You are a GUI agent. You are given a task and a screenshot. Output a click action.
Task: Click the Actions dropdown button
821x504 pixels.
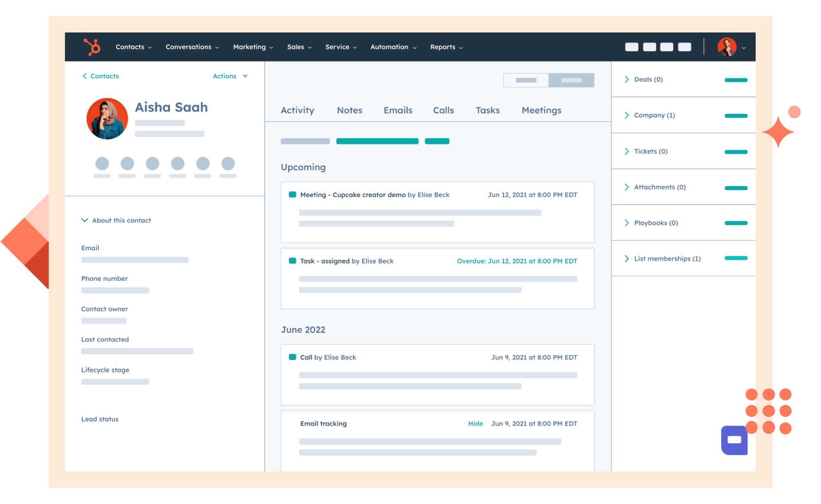(x=229, y=76)
